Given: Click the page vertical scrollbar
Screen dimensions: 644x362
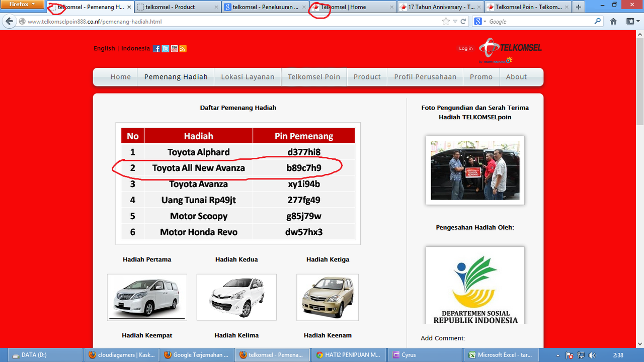Looking at the screenshot, I should tap(639, 80).
